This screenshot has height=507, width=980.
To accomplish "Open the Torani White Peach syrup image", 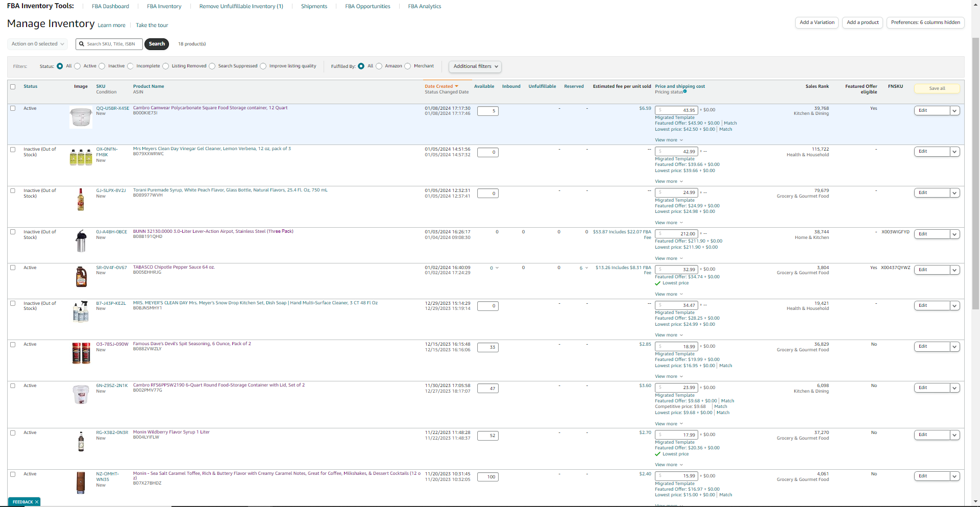I will click(81, 199).
